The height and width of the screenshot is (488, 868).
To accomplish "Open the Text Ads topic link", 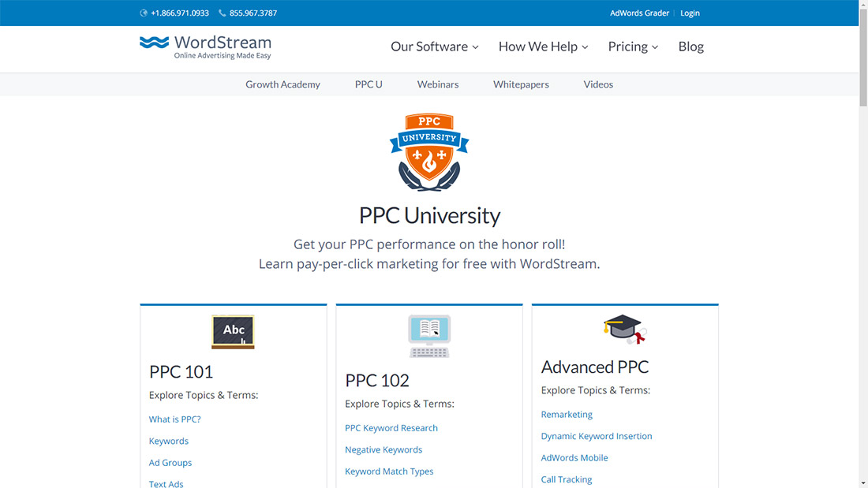I will click(x=166, y=484).
